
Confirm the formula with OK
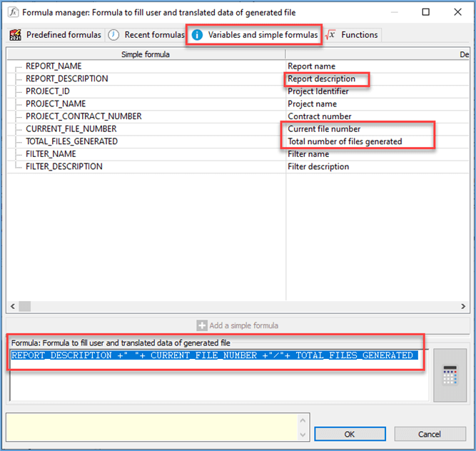tap(350, 434)
